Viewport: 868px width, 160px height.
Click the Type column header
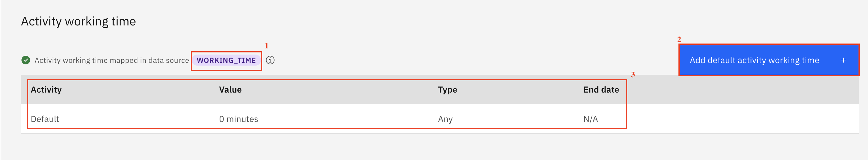pos(447,90)
